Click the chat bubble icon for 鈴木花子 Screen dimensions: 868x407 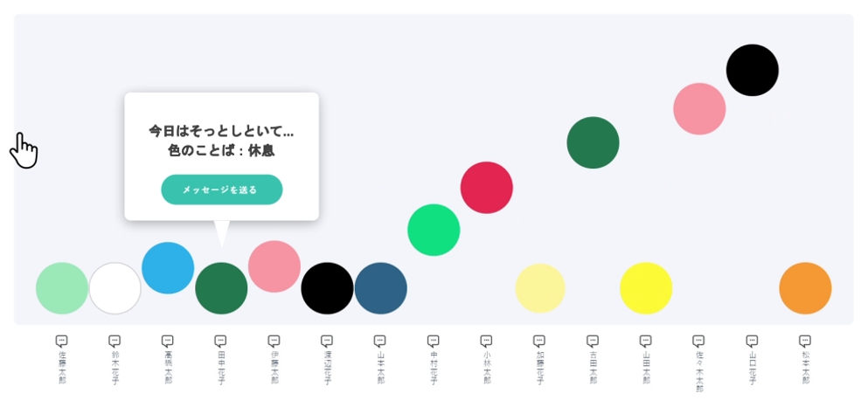(x=115, y=341)
